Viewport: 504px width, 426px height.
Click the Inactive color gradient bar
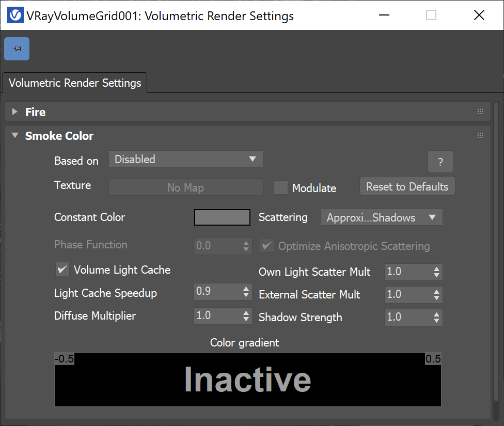coord(247,381)
